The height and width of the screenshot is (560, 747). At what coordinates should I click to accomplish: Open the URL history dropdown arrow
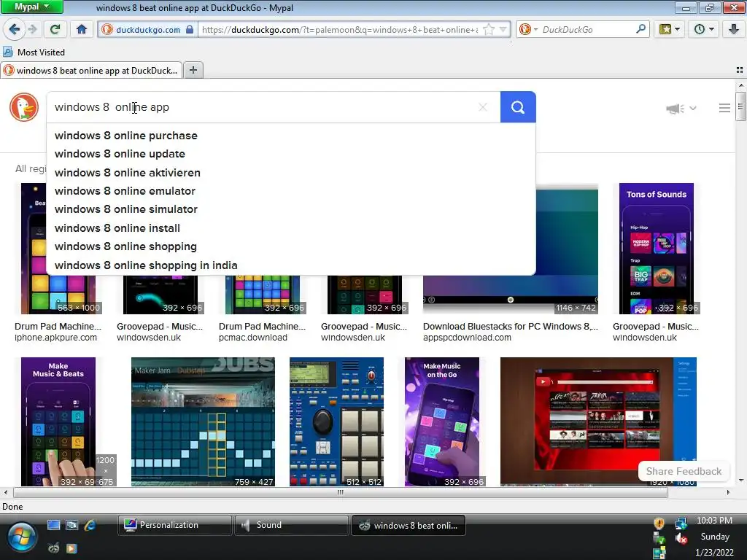pyautogui.click(x=503, y=29)
